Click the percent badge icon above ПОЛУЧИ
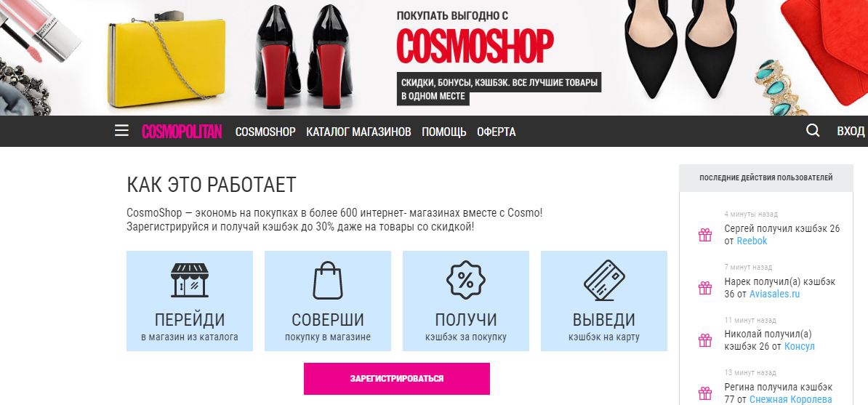The width and height of the screenshot is (868, 405). pos(465,281)
